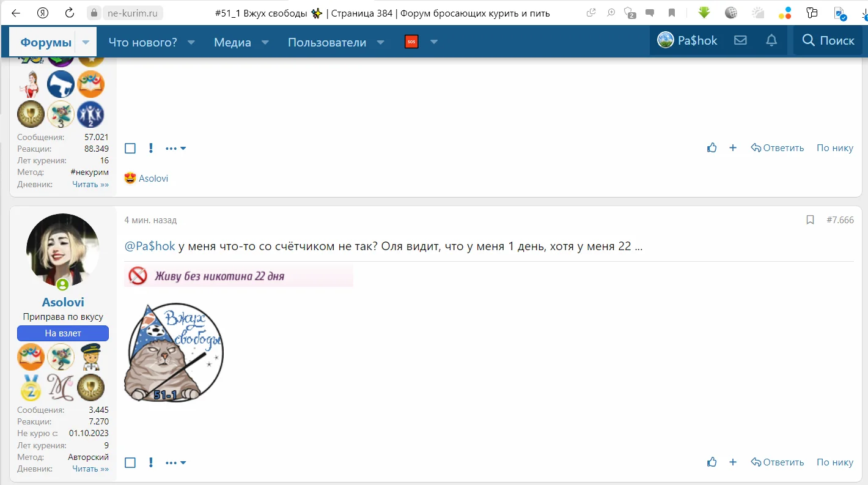Tick the select checkbox on the upper post
This screenshot has height=485, width=868.
tap(130, 148)
